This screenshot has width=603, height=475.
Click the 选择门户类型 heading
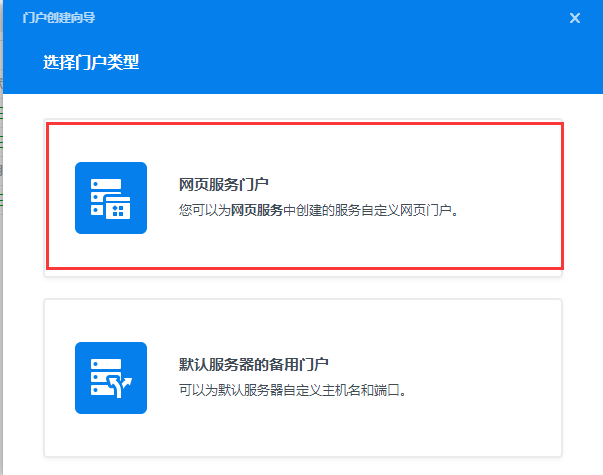pyautogui.click(x=91, y=62)
